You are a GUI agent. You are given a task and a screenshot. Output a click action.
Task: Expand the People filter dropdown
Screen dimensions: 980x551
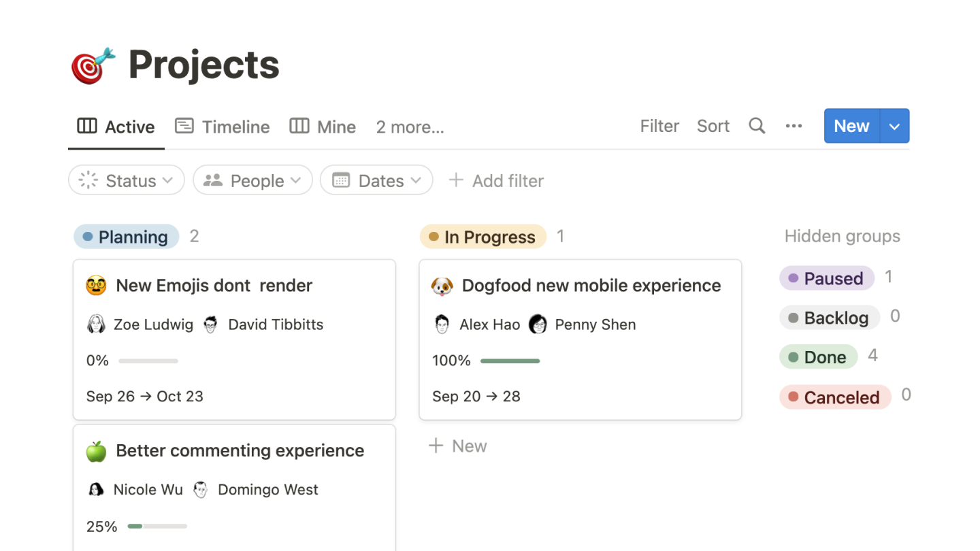point(252,180)
